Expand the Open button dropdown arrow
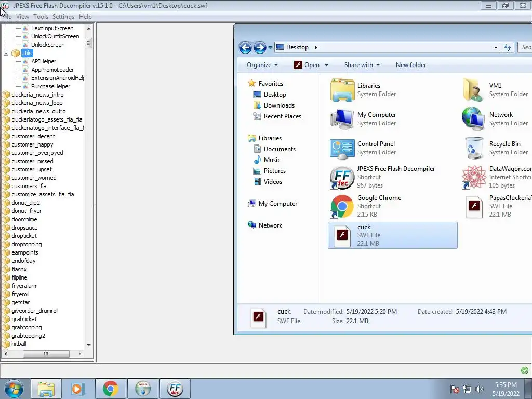This screenshot has width=532, height=399. click(x=326, y=65)
